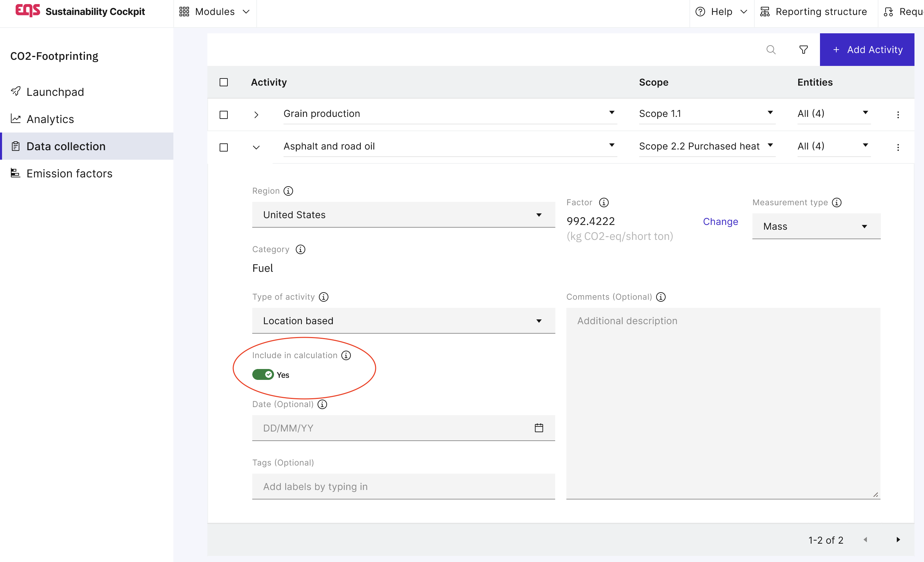
Task: Open three-dot menu for Grain production
Action: pos(898,115)
